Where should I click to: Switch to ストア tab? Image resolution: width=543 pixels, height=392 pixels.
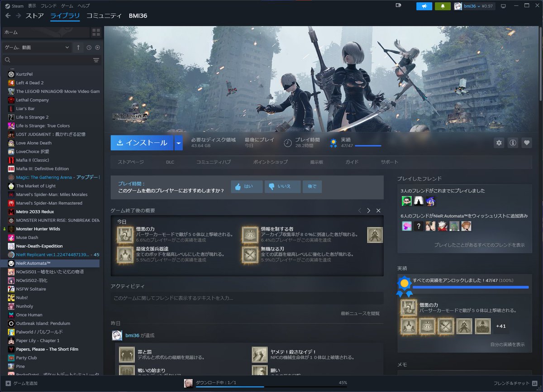coord(35,16)
